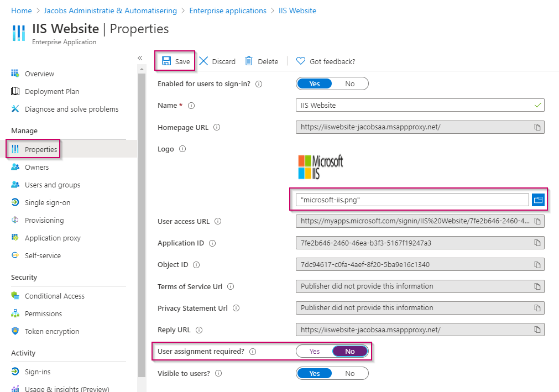Copy the Object ID to clipboard

[537, 265]
